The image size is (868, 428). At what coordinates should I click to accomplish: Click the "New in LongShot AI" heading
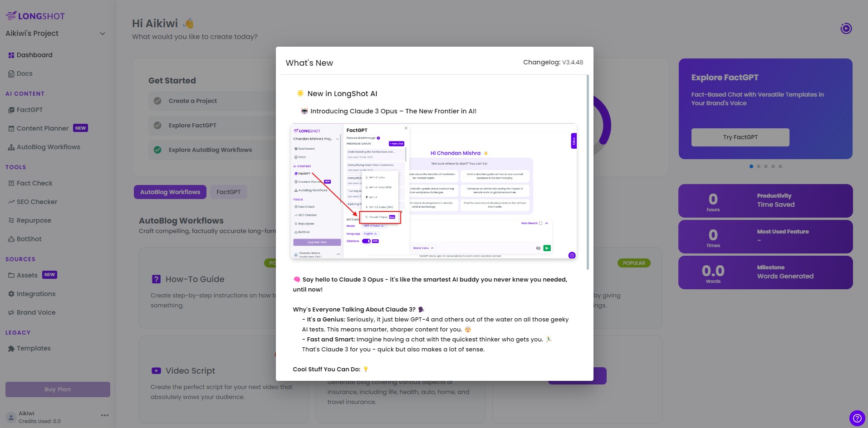click(342, 94)
